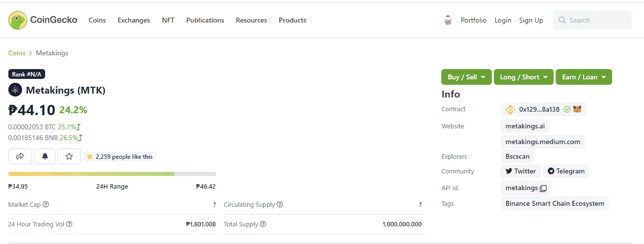Open the Resources menu
This screenshot has width=644, height=244.
click(251, 20)
